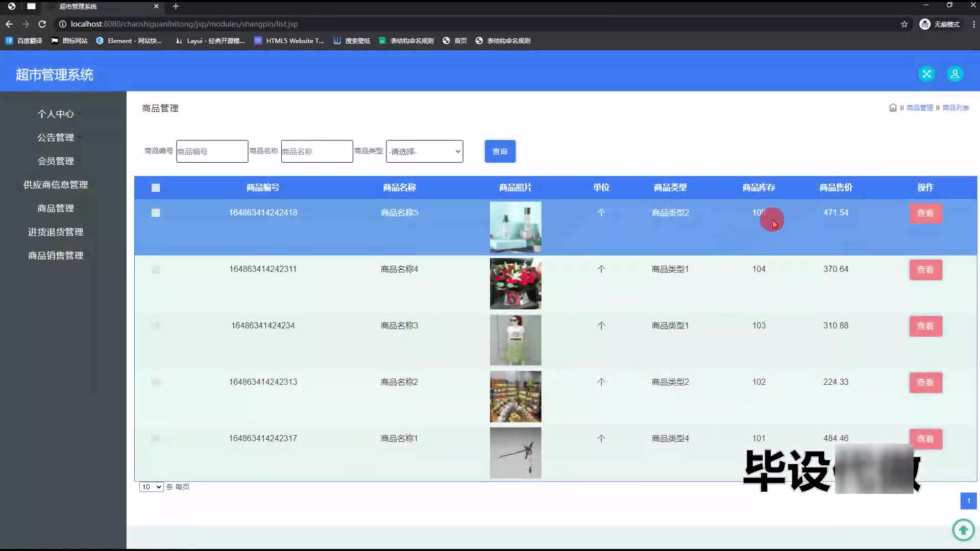Open the 10 per page dropdown
This screenshot has width=980, height=551.
tap(151, 487)
